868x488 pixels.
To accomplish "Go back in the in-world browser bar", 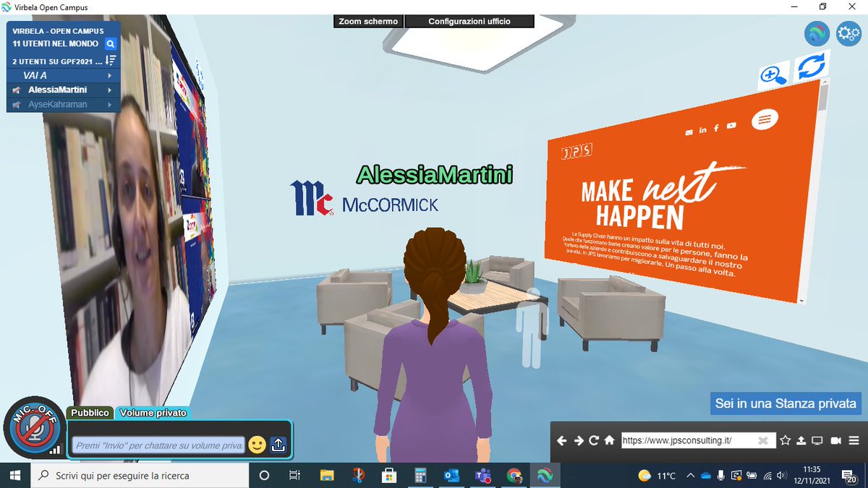I will (x=562, y=441).
